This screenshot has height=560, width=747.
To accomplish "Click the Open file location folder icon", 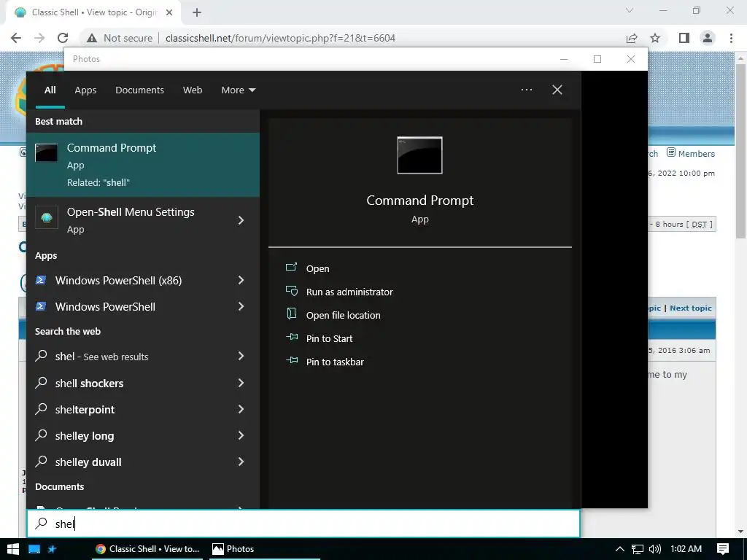I will point(291,314).
